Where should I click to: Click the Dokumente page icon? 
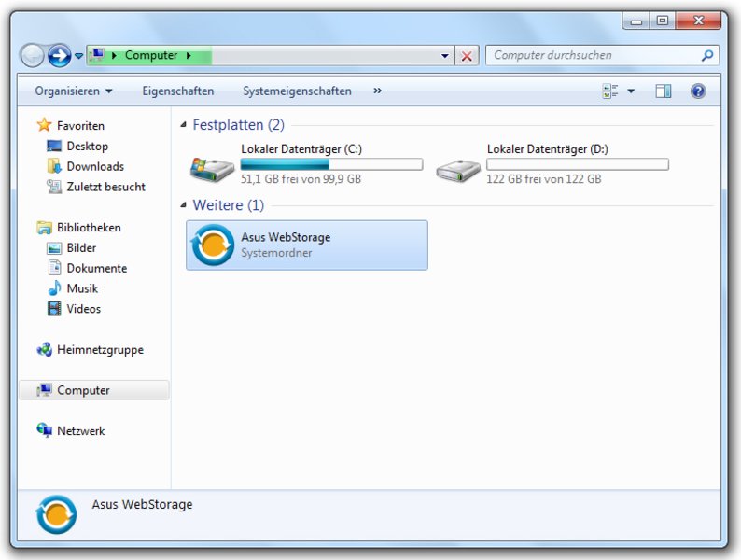(x=54, y=268)
